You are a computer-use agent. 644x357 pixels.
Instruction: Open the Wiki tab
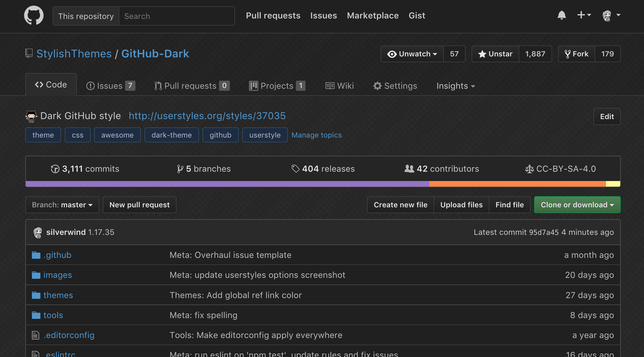[339, 86]
